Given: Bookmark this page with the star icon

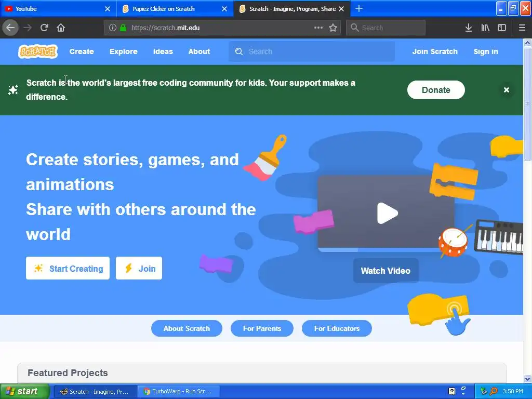Looking at the screenshot, I should click(333, 28).
